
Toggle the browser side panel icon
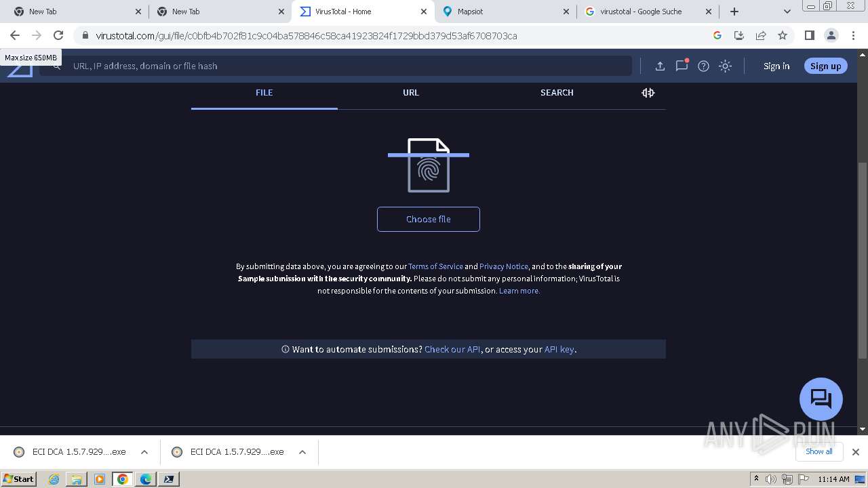[x=809, y=35]
